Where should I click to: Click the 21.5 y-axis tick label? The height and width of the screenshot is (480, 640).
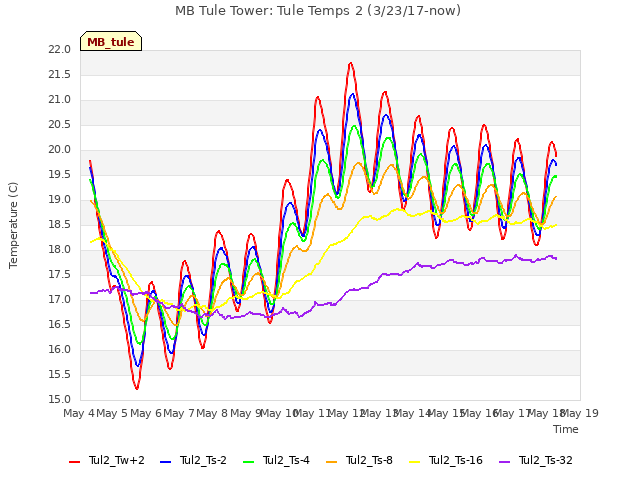click(x=60, y=75)
